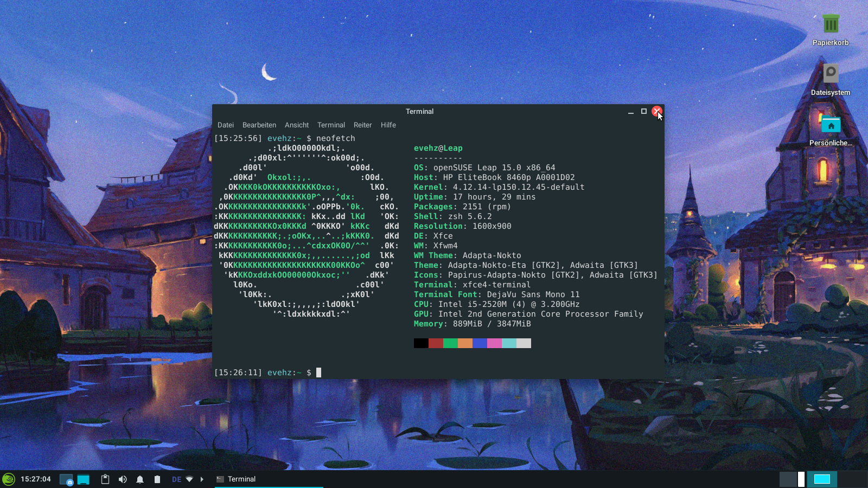The width and height of the screenshot is (868, 488).
Task: Minimize the Terminal window
Action: 631,112
